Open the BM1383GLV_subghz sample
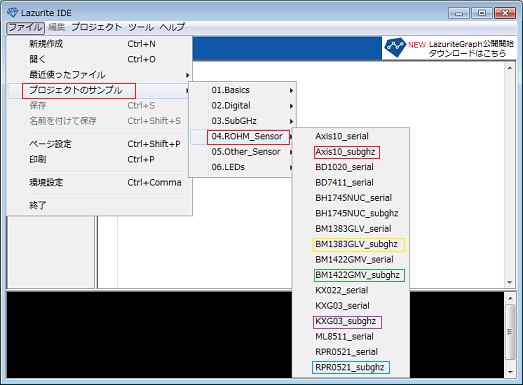The image size is (523, 385). 351,244
